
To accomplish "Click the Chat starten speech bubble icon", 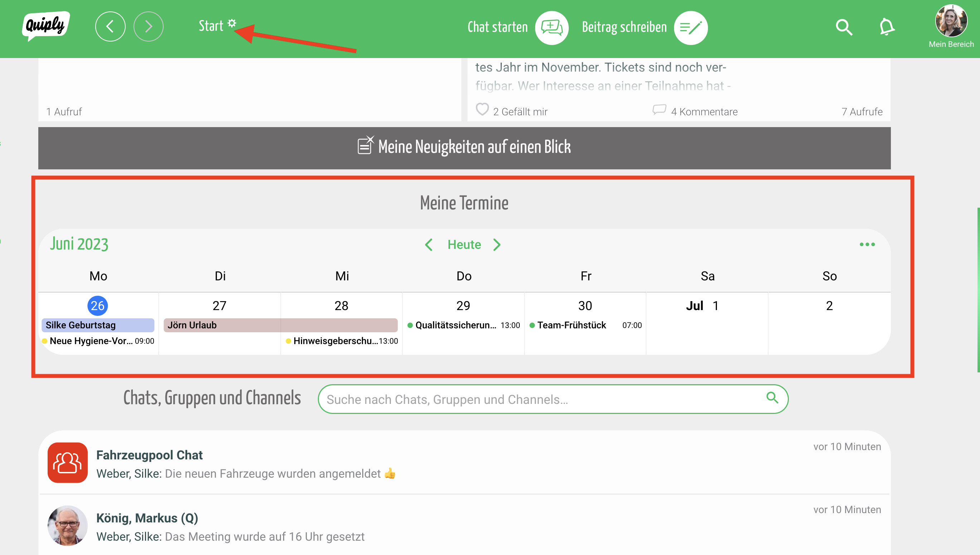I will pos(551,28).
